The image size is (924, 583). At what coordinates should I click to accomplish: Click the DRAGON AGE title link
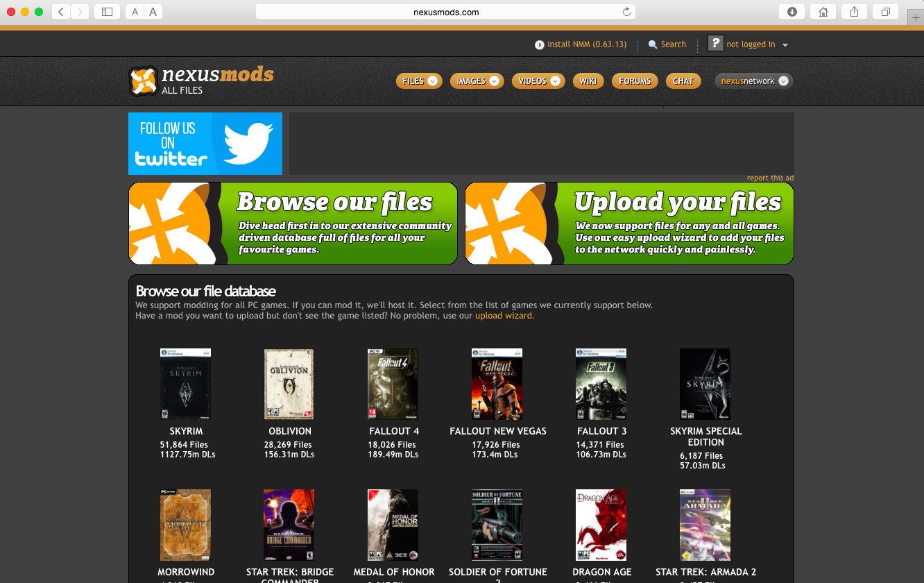602,572
